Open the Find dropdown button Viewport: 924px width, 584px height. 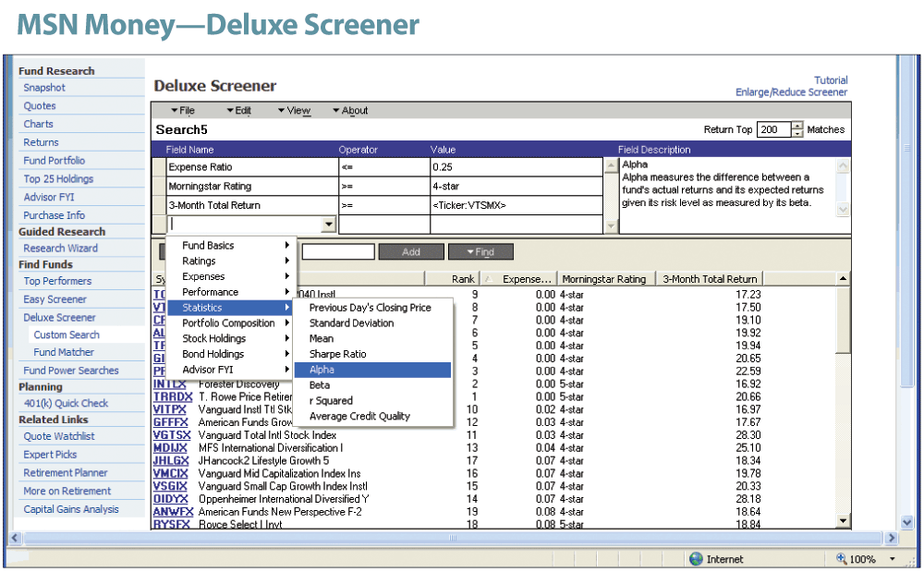(480, 251)
